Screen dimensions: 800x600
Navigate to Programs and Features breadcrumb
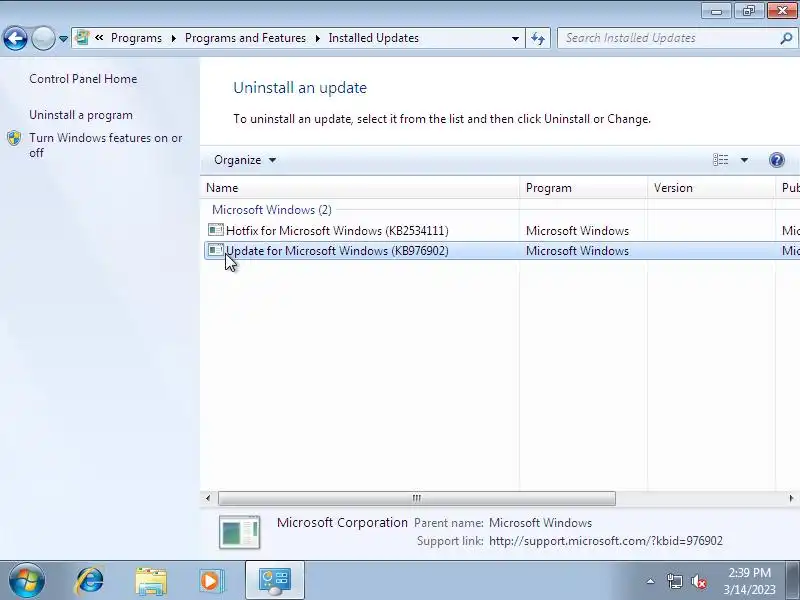[245, 38]
